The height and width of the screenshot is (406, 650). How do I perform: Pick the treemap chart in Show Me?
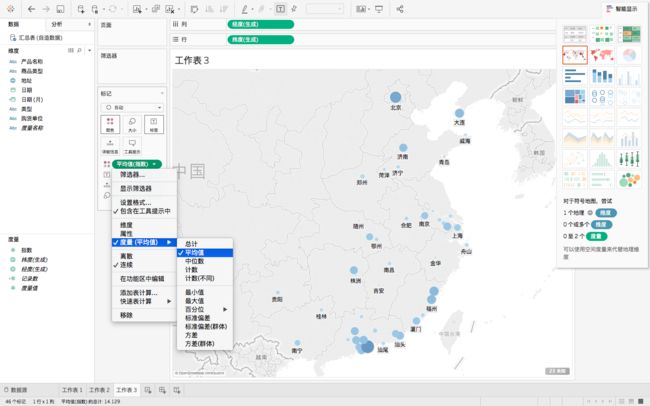(x=575, y=97)
